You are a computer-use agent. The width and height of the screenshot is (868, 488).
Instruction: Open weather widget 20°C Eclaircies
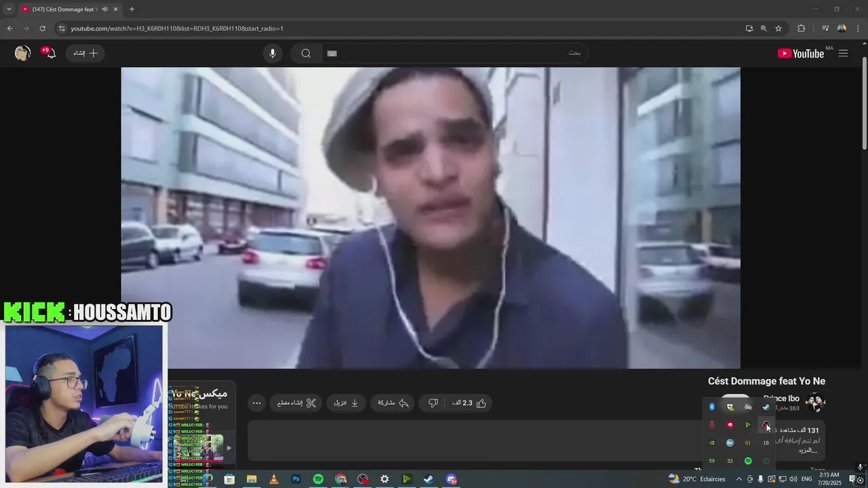click(x=696, y=479)
